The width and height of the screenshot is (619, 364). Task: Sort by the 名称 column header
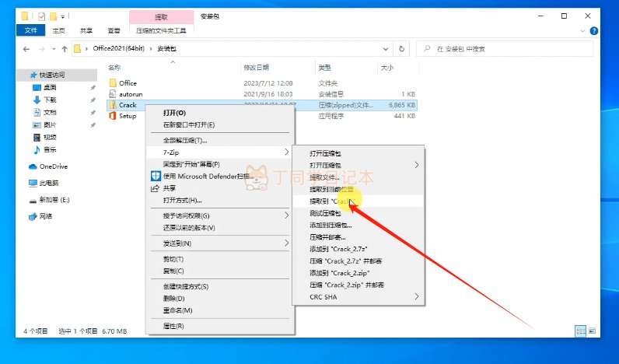click(114, 68)
